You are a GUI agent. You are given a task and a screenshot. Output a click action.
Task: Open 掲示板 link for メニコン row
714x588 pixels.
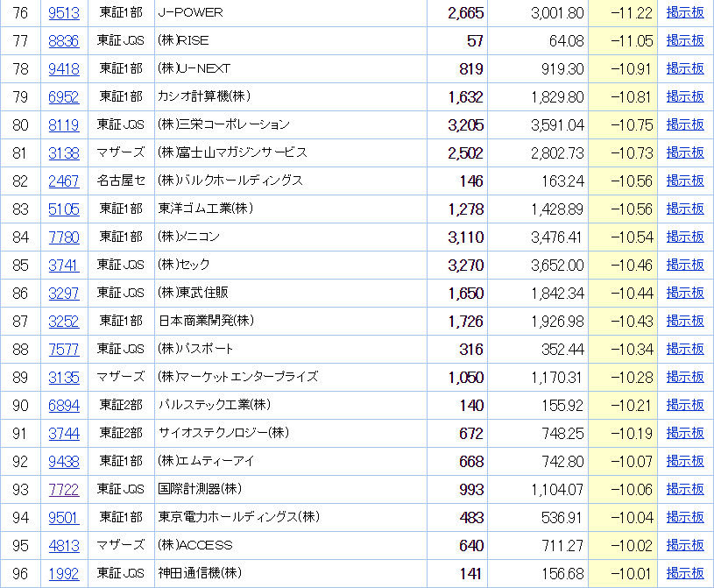tap(685, 237)
